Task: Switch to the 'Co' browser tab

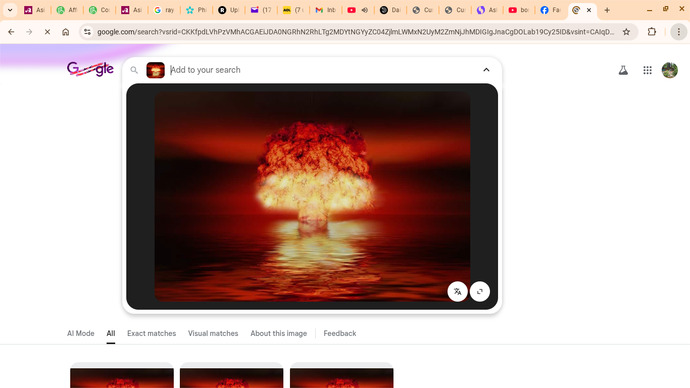Action: pyautogui.click(x=99, y=10)
